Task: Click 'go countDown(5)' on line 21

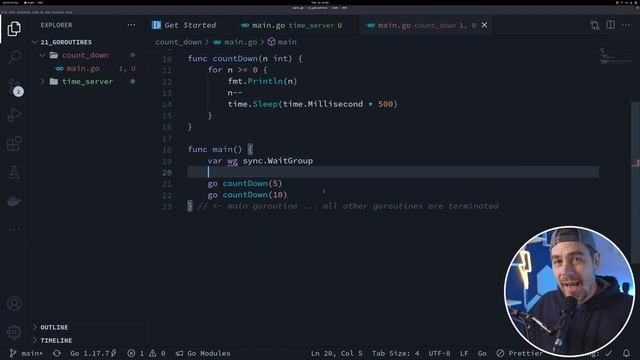Action: [x=244, y=184]
